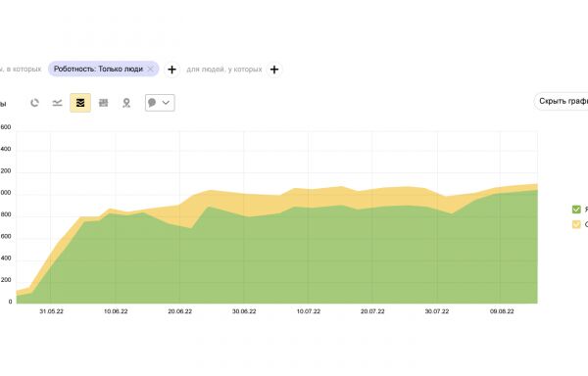
Task: Click the 10.07.22 date label on the axis
Action: click(x=309, y=311)
